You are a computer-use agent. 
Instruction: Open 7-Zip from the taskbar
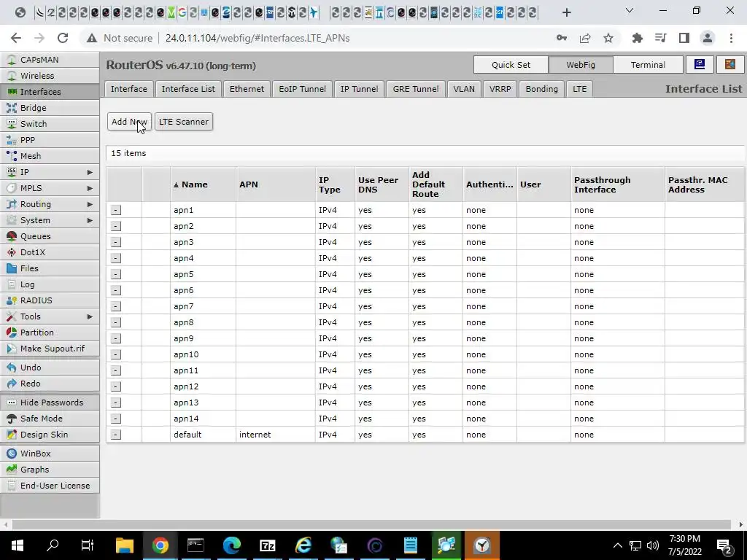(267, 545)
